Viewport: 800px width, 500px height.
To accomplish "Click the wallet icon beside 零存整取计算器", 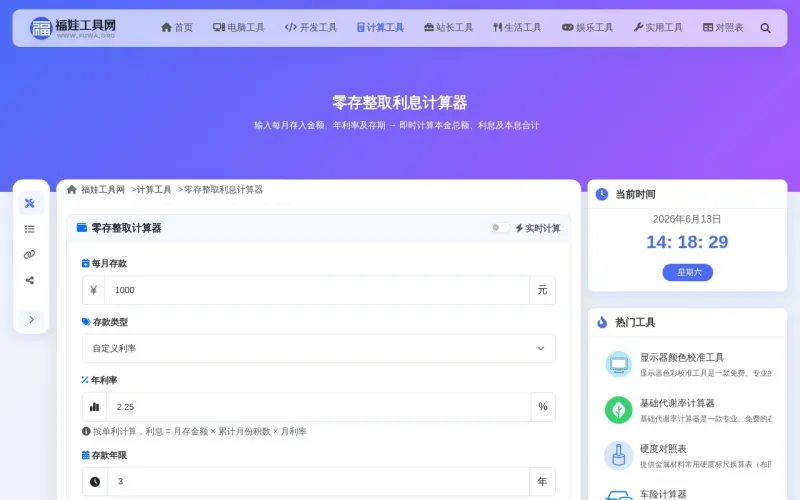I will pos(82,228).
